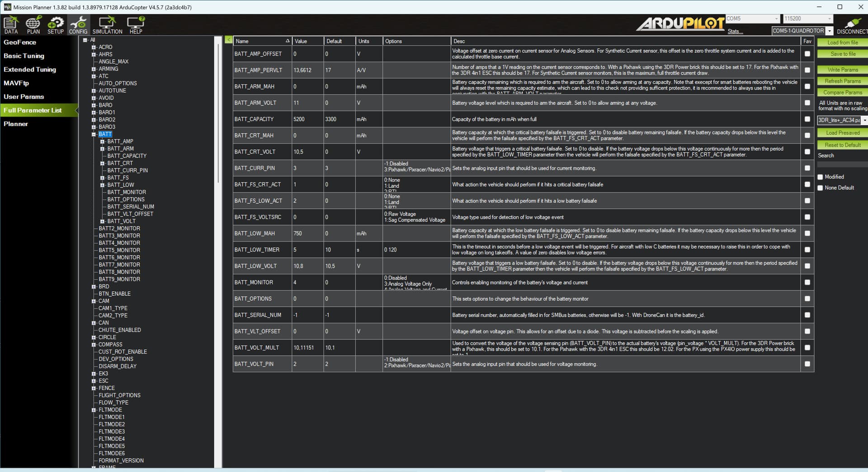Open the MAVFtp page
This screenshot has width=868, height=472.
[x=16, y=83]
